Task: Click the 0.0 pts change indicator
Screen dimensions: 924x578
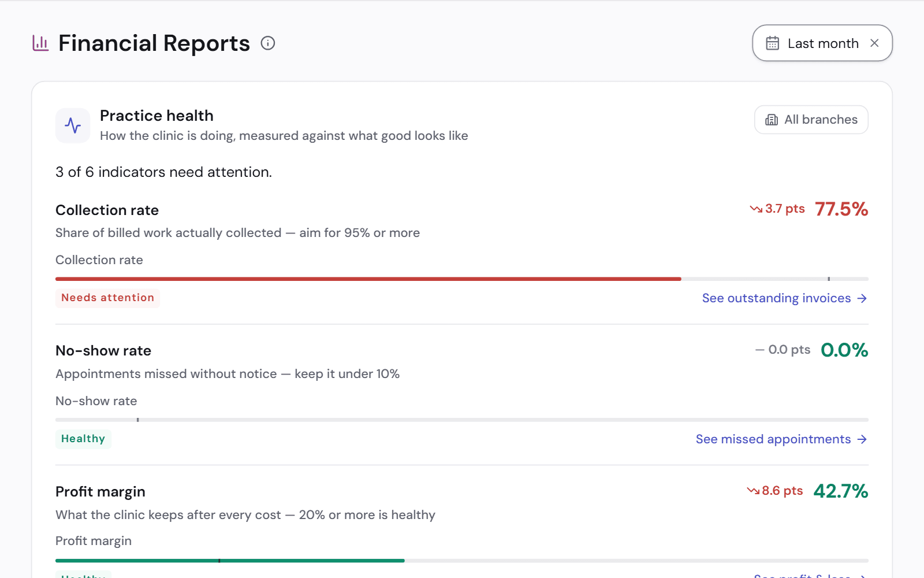Action: 783,350
